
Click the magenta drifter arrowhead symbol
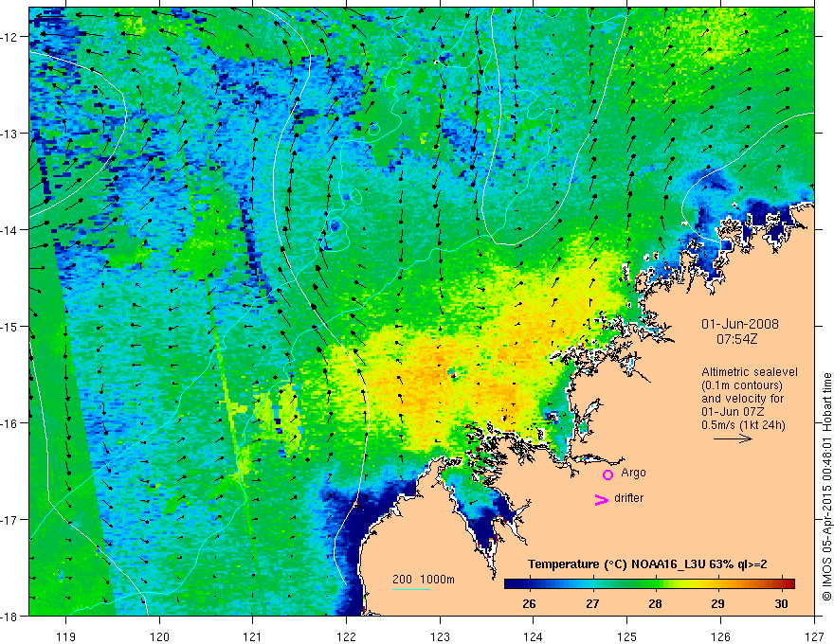(602, 499)
